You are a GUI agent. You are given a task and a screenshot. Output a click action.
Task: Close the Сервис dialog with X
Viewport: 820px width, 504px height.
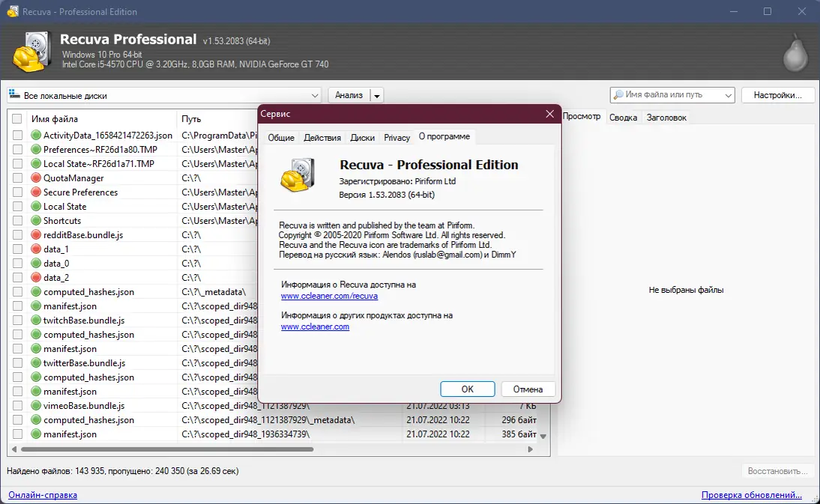pos(549,114)
